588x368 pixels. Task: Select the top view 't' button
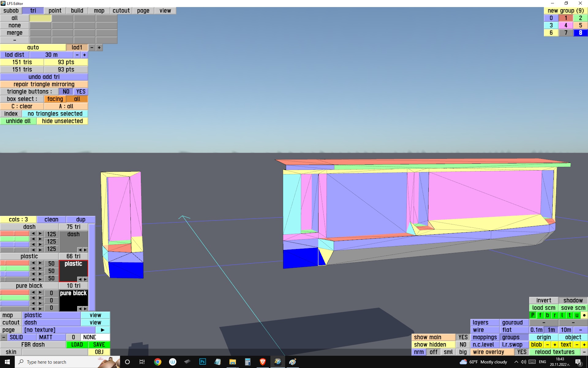pos(569,315)
